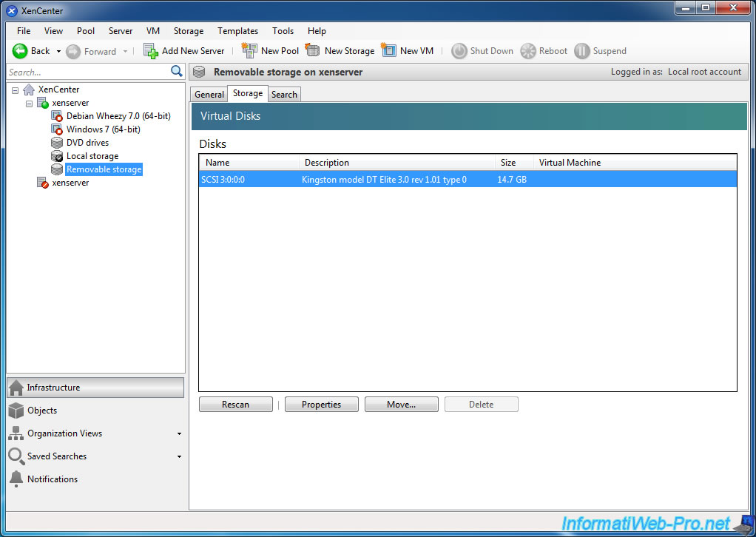Collapse the XenCenter root tree node
756x537 pixels.
click(x=16, y=90)
